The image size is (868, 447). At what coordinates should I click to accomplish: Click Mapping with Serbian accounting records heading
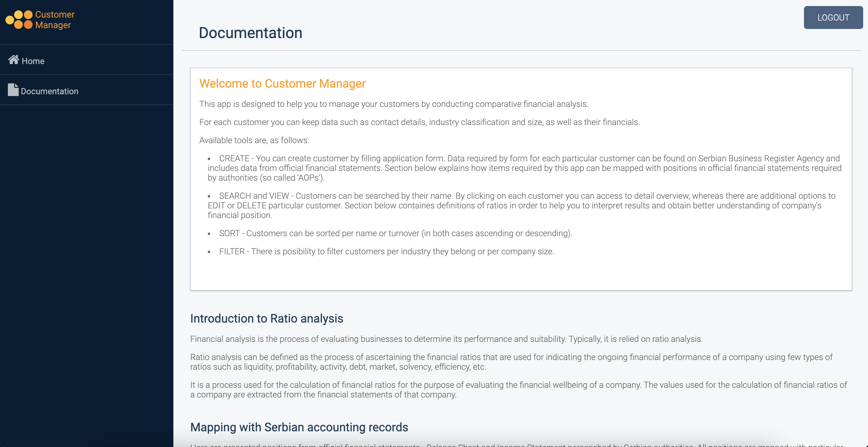click(299, 427)
